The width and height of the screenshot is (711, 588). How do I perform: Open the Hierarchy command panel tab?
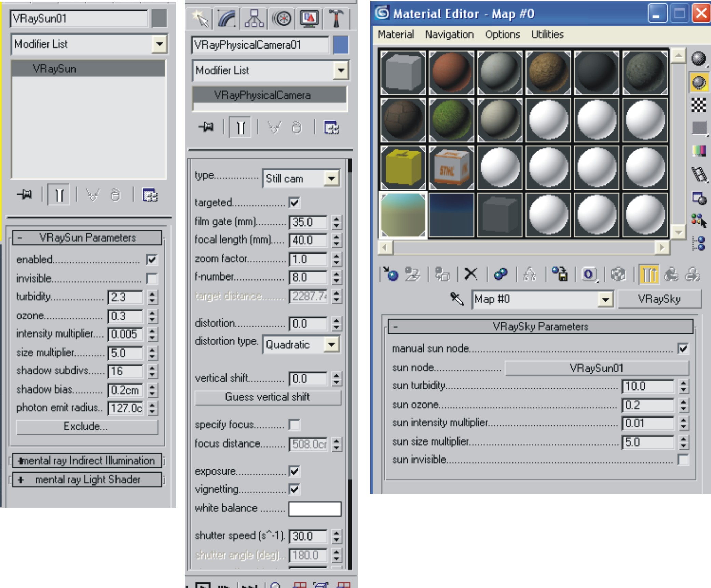coord(254,18)
